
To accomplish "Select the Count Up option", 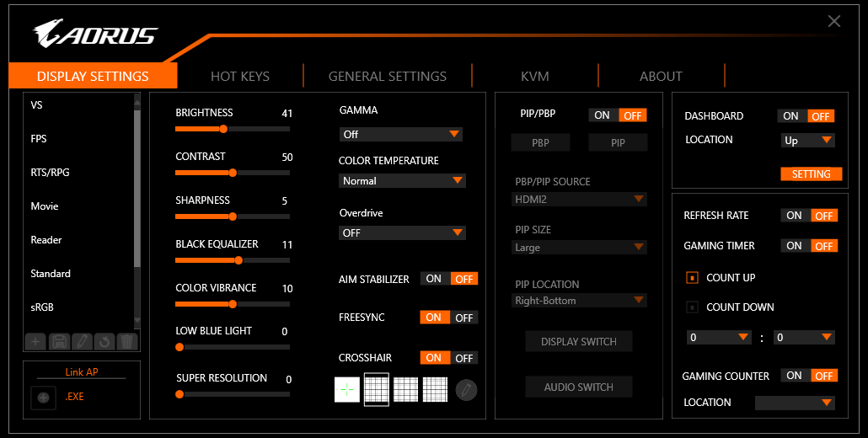I will [692, 278].
